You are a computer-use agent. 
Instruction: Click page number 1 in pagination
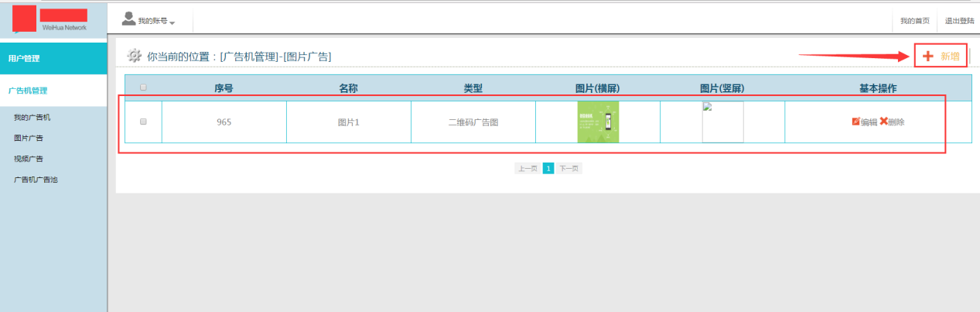coord(548,168)
